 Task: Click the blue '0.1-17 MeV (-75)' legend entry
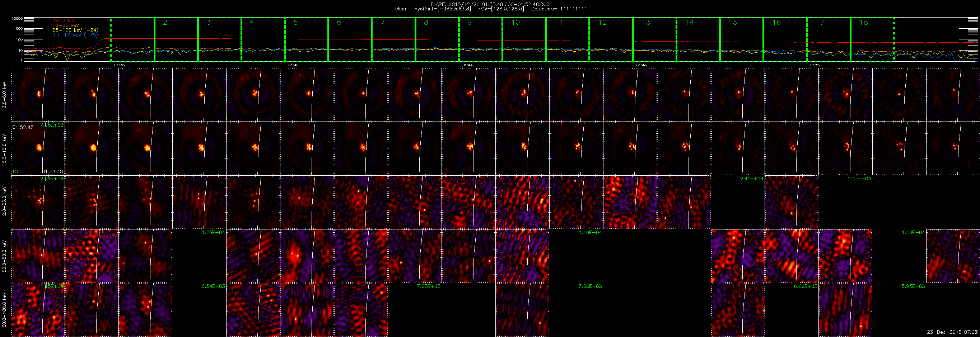coord(75,35)
